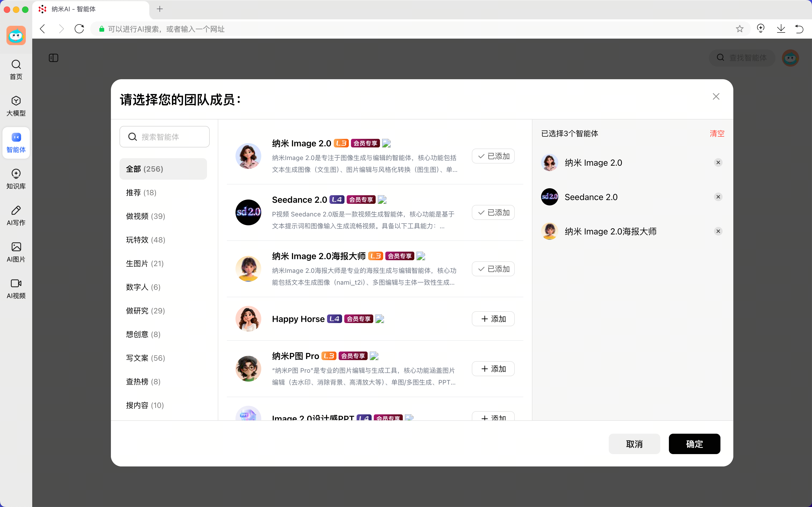Screen dimensions: 812x507
Task: Click 清空 to clear selected agents
Action: [x=717, y=134]
